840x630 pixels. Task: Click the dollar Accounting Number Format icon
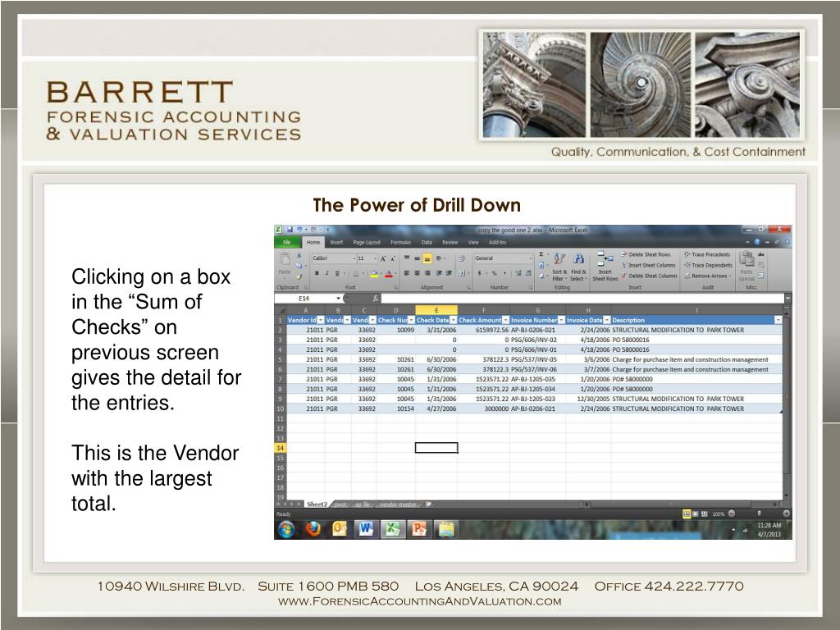pos(481,273)
